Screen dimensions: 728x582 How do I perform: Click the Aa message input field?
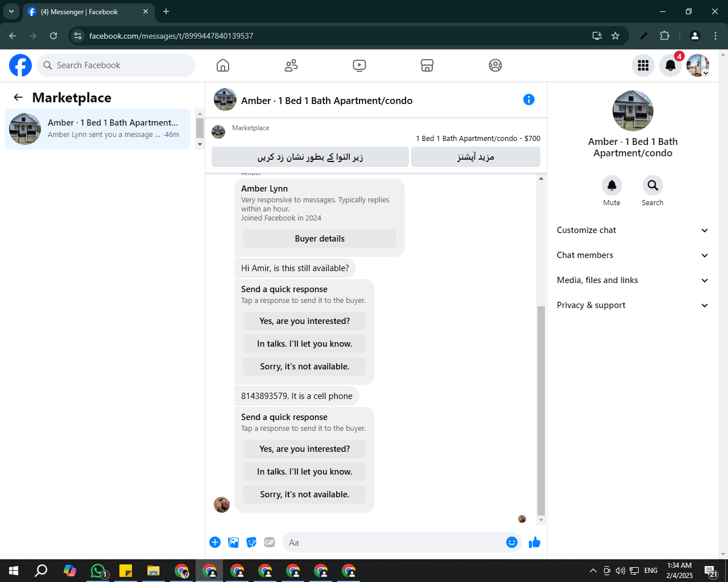395,542
